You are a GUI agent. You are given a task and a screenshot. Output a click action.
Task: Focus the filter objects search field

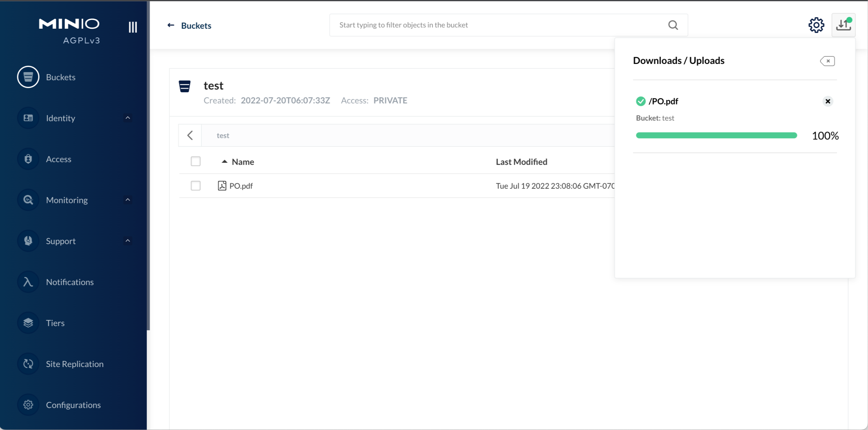[499, 25]
